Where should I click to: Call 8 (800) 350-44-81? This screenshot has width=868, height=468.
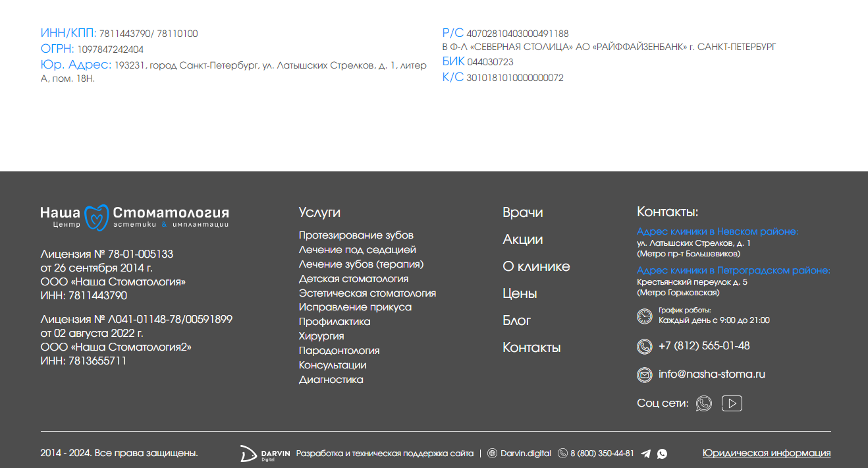coord(602,453)
